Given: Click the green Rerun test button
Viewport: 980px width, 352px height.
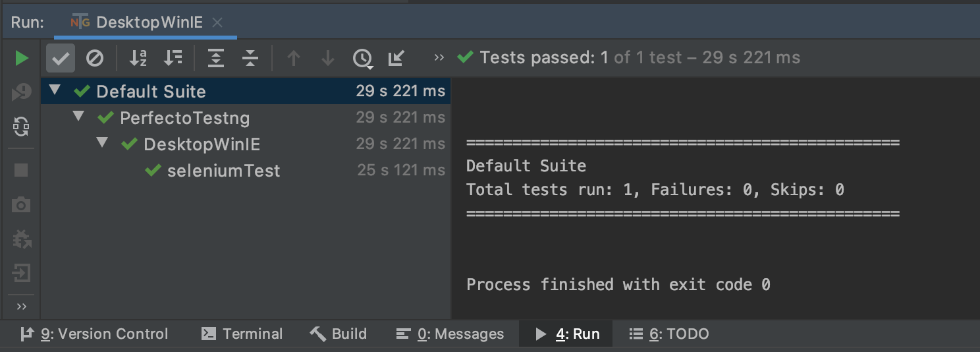Looking at the screenshot, I should pyautogui.click(x=22, y=58).
